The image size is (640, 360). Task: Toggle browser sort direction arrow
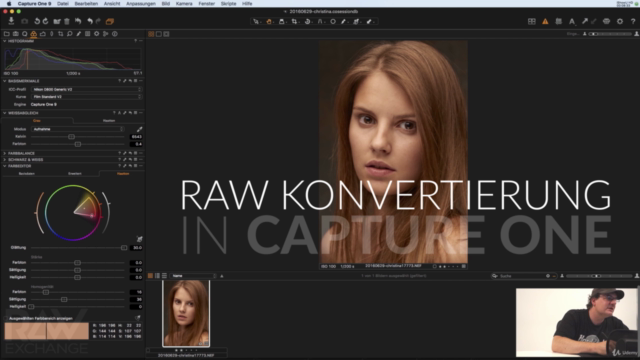[x=222, y=276]
